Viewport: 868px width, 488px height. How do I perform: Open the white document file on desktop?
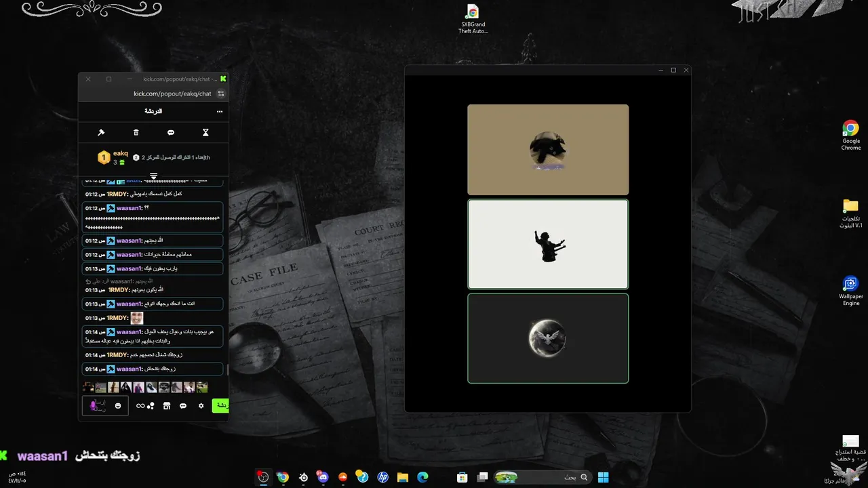coord(850,447)
